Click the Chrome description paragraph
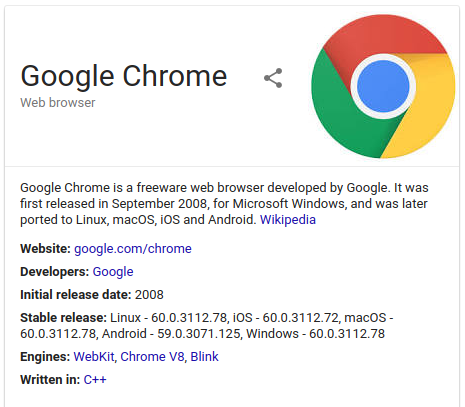 click(224, 204)
